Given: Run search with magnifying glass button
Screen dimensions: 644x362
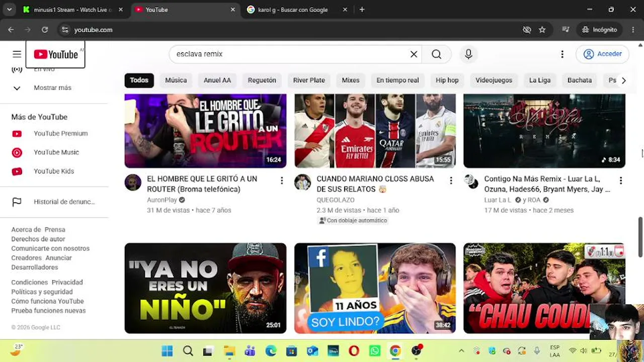Looking at the screenshot, I should click(436, 54).
